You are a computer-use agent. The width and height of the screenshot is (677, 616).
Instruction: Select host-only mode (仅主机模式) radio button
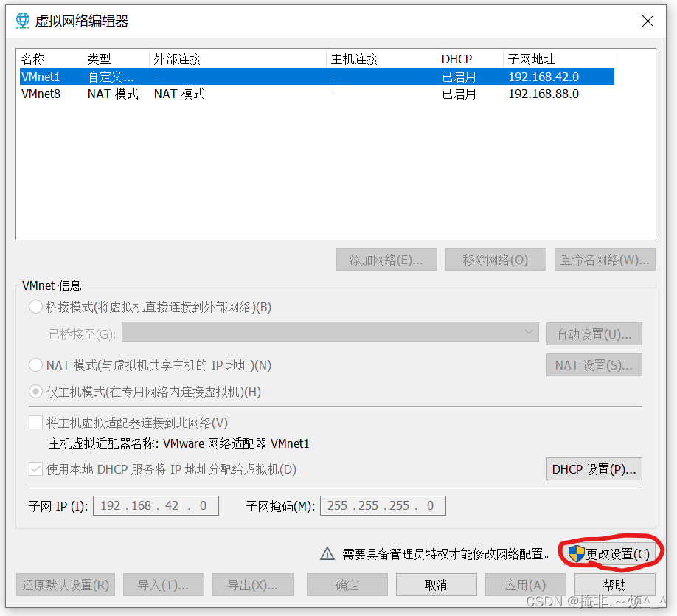(35, 392)
